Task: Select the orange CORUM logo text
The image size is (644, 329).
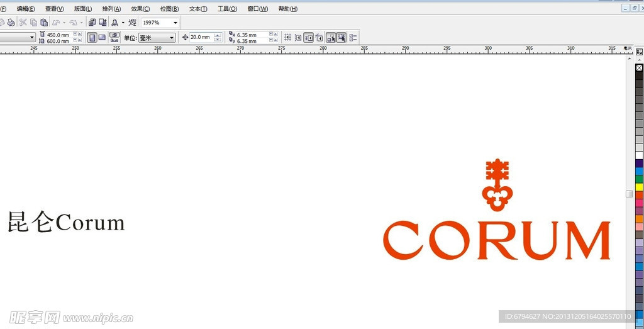Action: pyautogui.click(x=497, y=240)
